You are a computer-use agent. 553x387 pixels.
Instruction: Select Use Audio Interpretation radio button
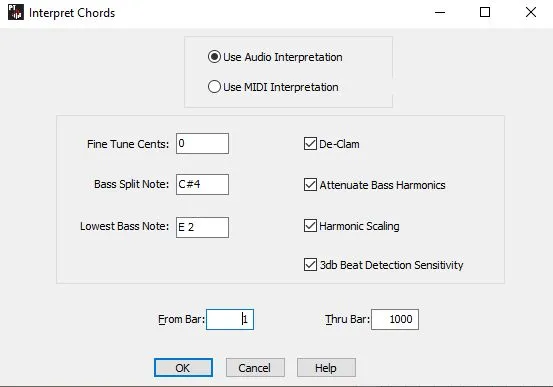point(214,57)
